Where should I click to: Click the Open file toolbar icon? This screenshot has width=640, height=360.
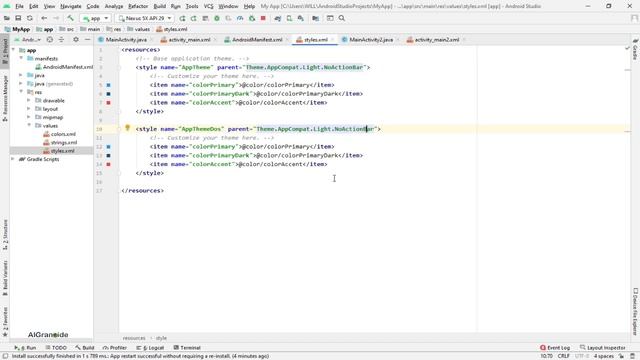7,18
